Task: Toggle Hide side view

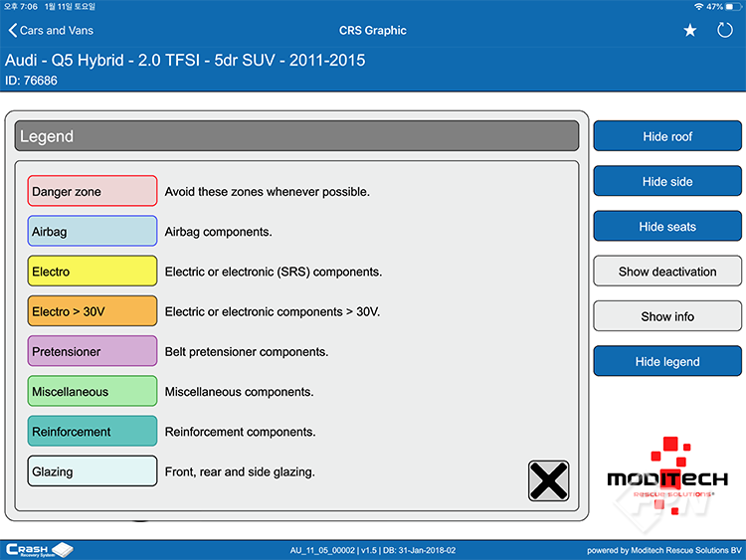Action: click(667, 182)
